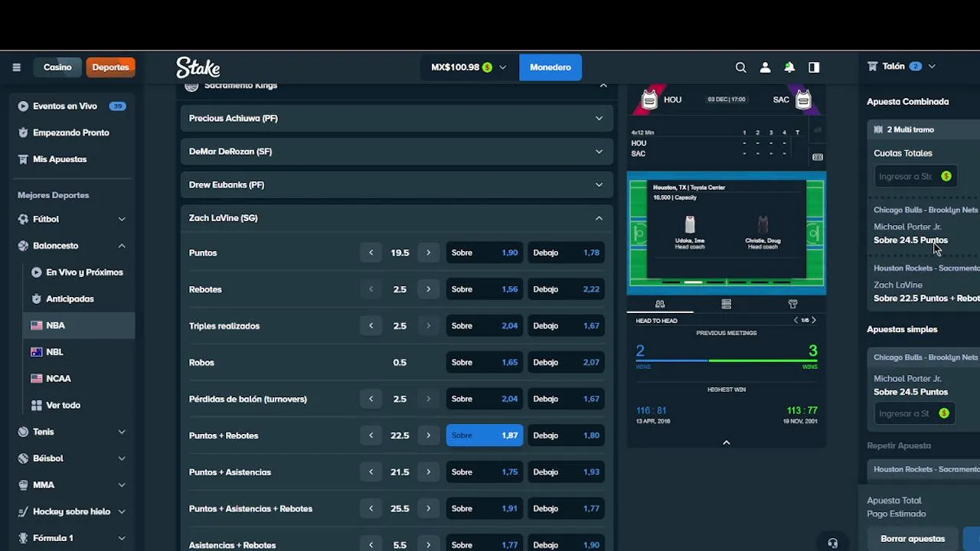Open the hamburger menu icon
Screen dimensions: 980x551
tap(16, 67)
